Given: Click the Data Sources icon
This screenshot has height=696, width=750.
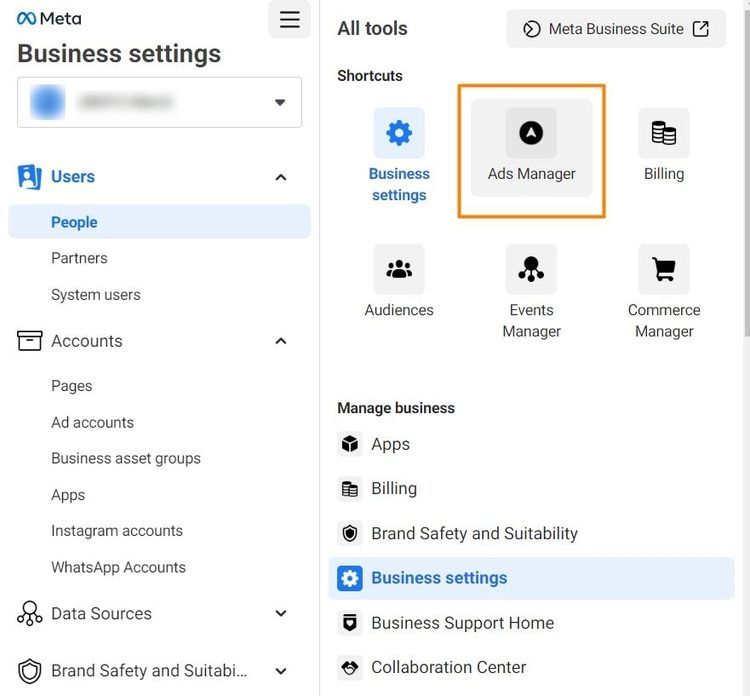Looking at the screenshot, I should pos(30,614).
